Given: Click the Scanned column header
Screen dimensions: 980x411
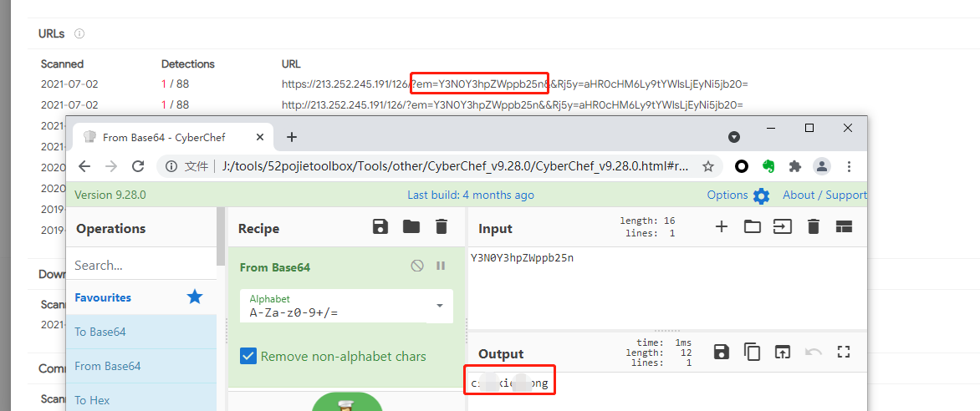Looking at the screenshot, I should click(62, 63).
